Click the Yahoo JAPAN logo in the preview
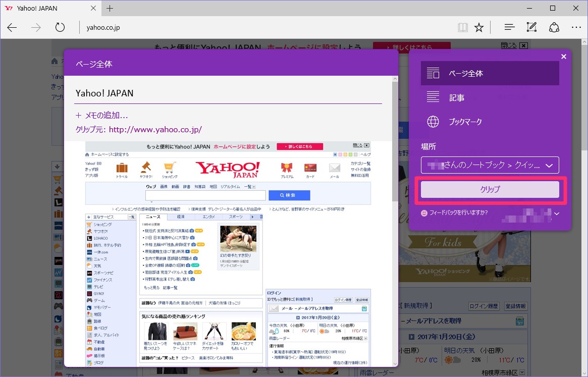588x377 pixels. (x=228, y=170)
